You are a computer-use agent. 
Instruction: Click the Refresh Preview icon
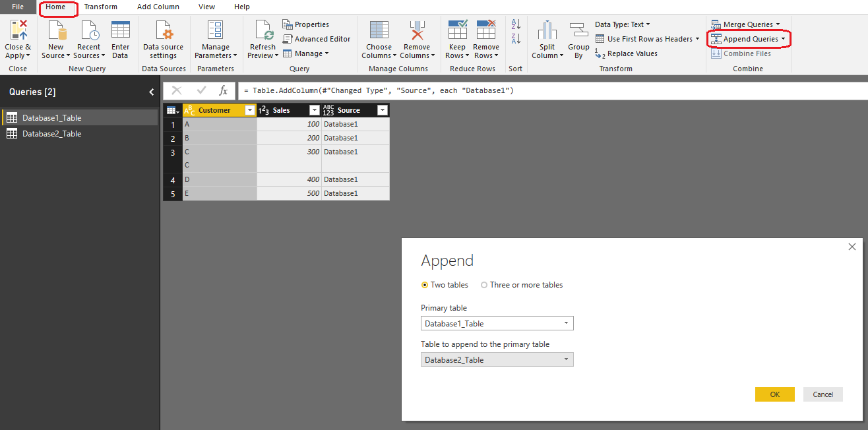coord(263,30)
